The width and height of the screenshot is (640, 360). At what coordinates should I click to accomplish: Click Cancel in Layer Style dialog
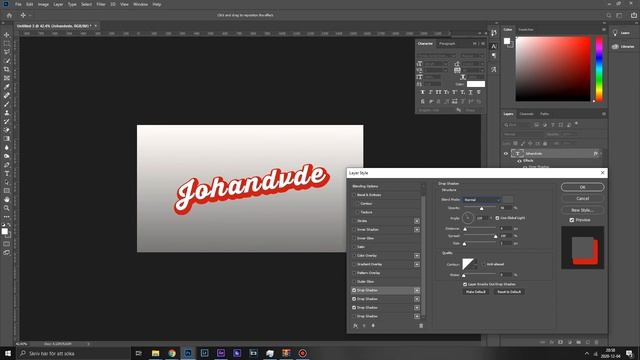[582, 198]
